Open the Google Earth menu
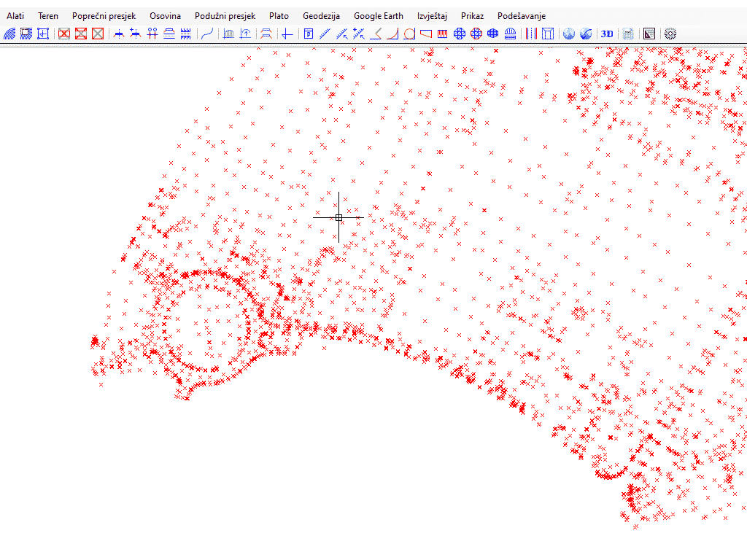 [x=378, y=16]
